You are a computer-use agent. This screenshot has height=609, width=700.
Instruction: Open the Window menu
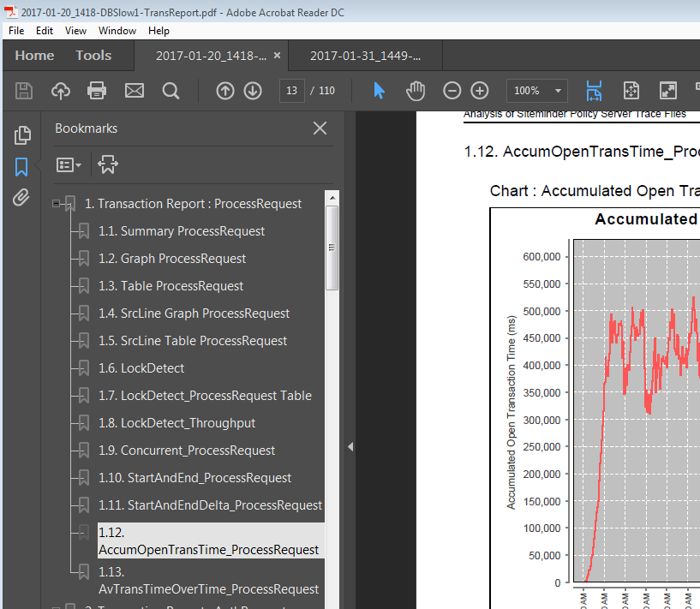click(x=117, y=31)
